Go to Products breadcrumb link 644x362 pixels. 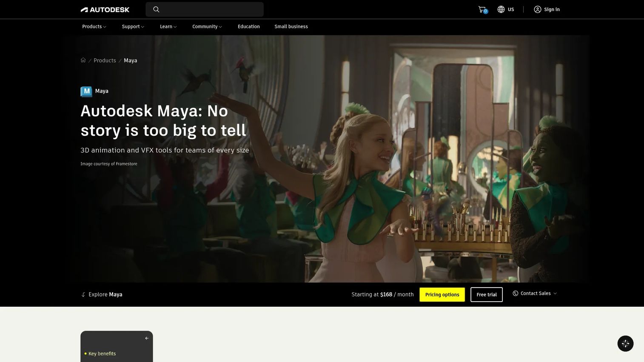[105, 60]
